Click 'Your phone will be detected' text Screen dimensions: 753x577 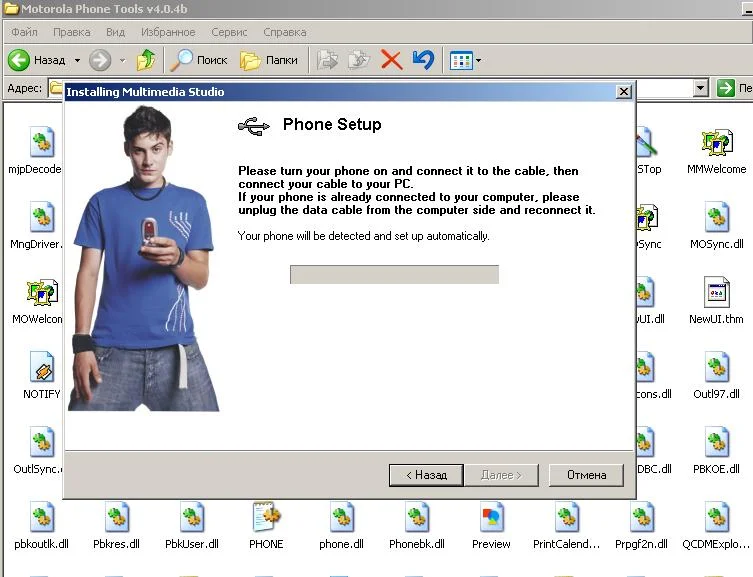click(x=364, y=236)
